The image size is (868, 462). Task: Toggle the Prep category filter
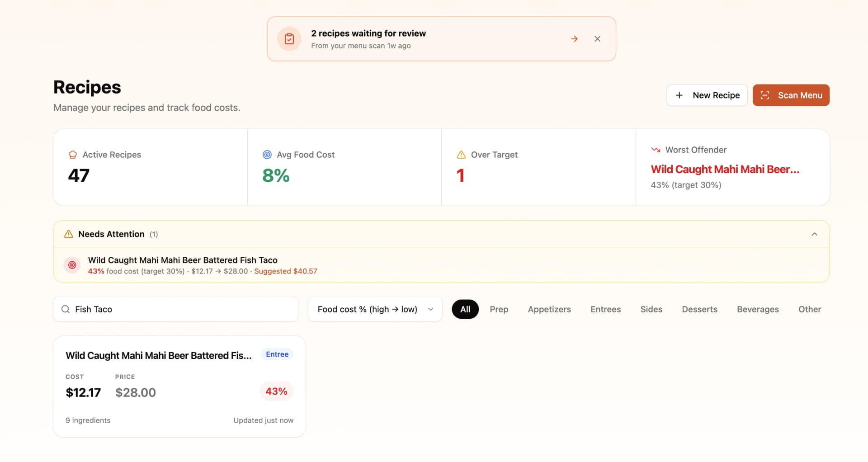499,309
